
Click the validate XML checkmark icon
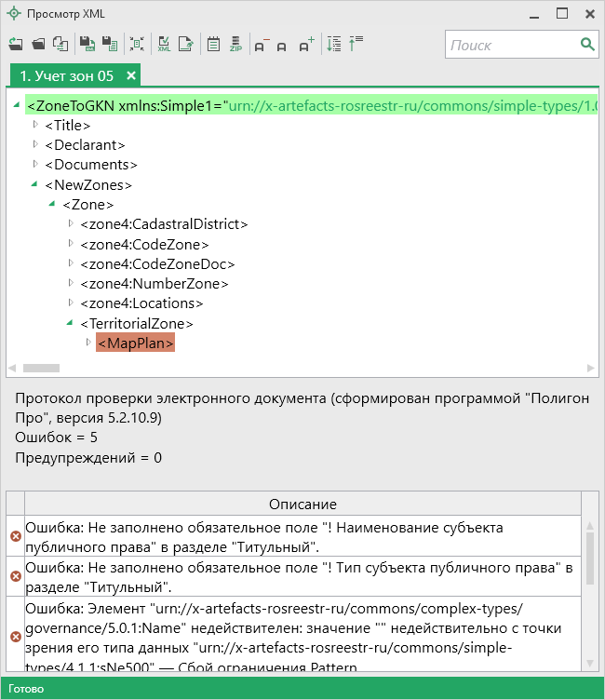point(164,44)
